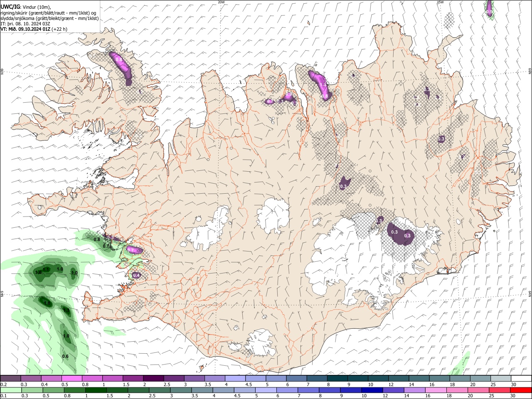Click the '15W' longitude label at top
The width and height of the screenshot is (532, 399).
pyautogui.click(x=440, y=2)
